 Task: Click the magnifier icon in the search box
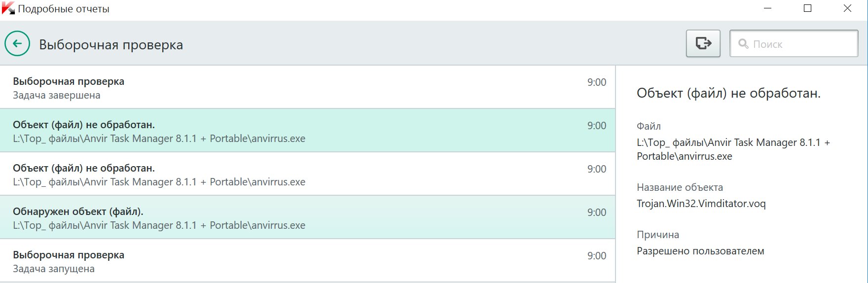pyautogui.click(x=743, y=44)
